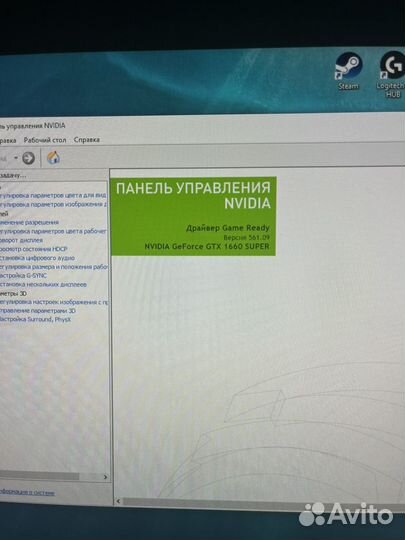Open Регулировка параметров цвета рабочего стола
The image size is (405, 540).
click(x=53, y=231)
